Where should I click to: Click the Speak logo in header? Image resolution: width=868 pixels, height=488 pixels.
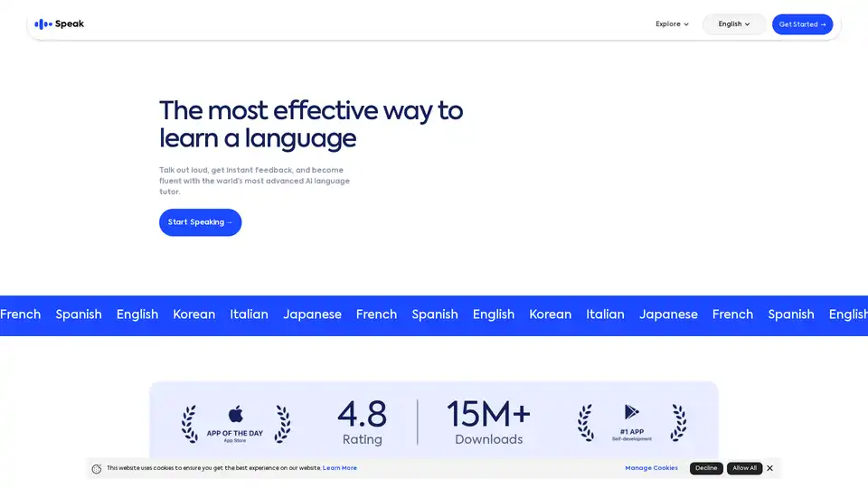(59, 24)
